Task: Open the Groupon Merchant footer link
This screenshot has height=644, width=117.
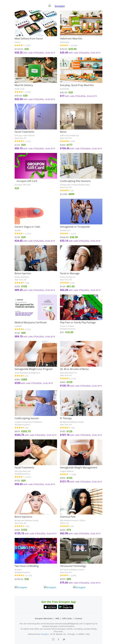Action: (x=43, y=618)
